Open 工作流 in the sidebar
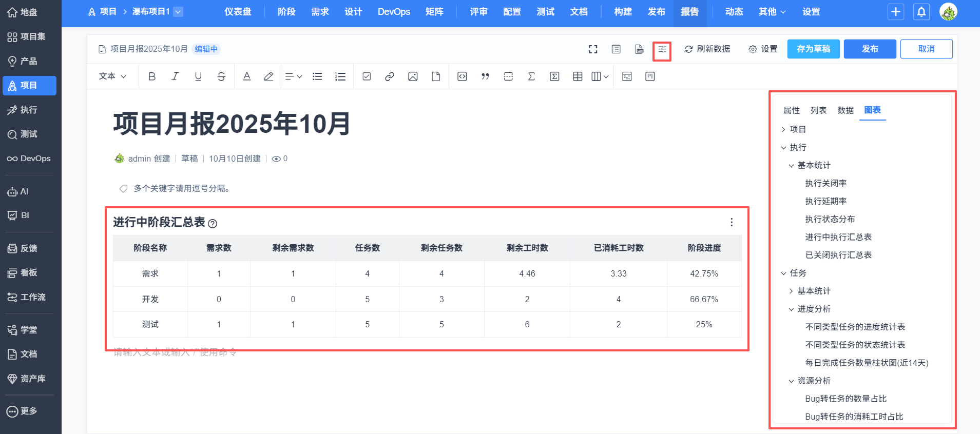980x434 pixels. (x=29, y=297)
